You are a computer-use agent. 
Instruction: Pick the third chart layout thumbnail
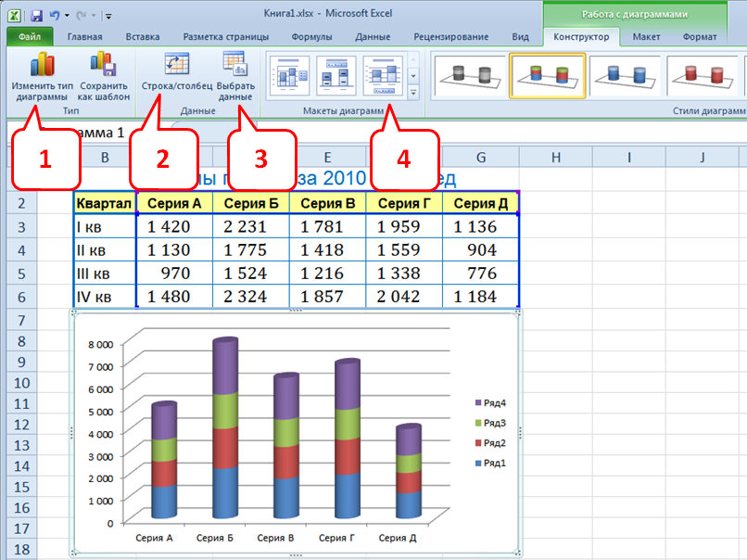[x=384, y=76]
